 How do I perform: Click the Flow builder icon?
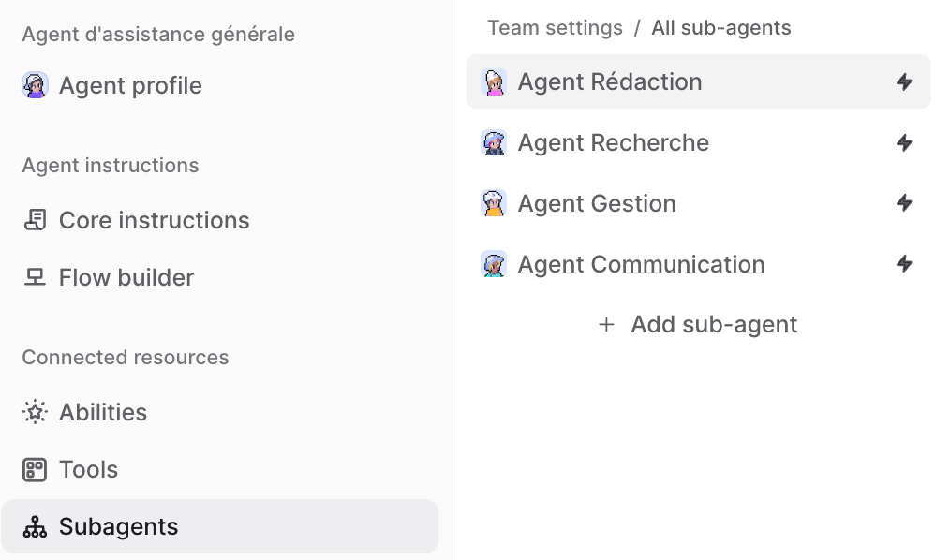pyautogui.click(x=35, y=277)
